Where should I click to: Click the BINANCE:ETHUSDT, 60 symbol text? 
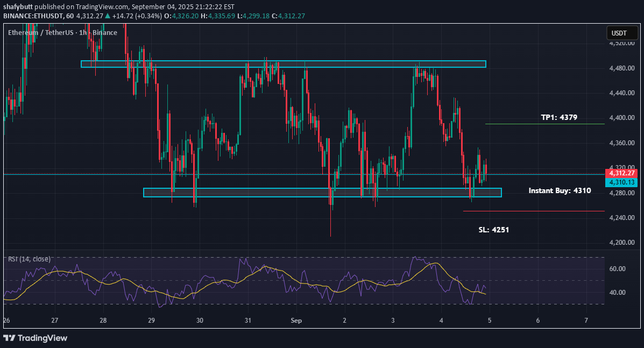click(x=39, y=16)
